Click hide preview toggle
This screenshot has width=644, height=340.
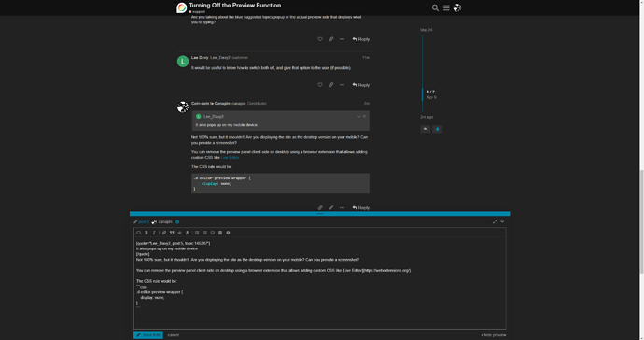[x=494, y=335]
